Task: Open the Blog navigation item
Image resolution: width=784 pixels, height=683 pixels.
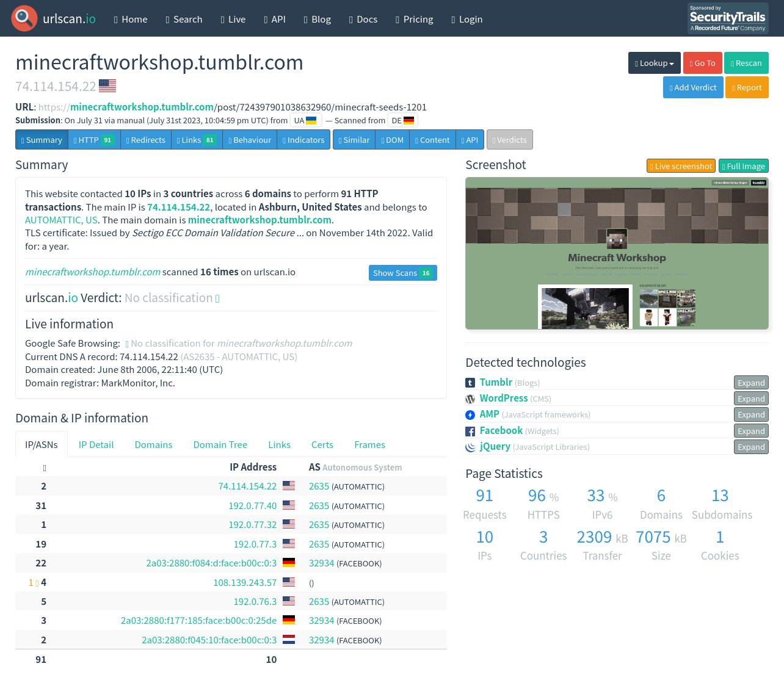Action: point(318,19)
